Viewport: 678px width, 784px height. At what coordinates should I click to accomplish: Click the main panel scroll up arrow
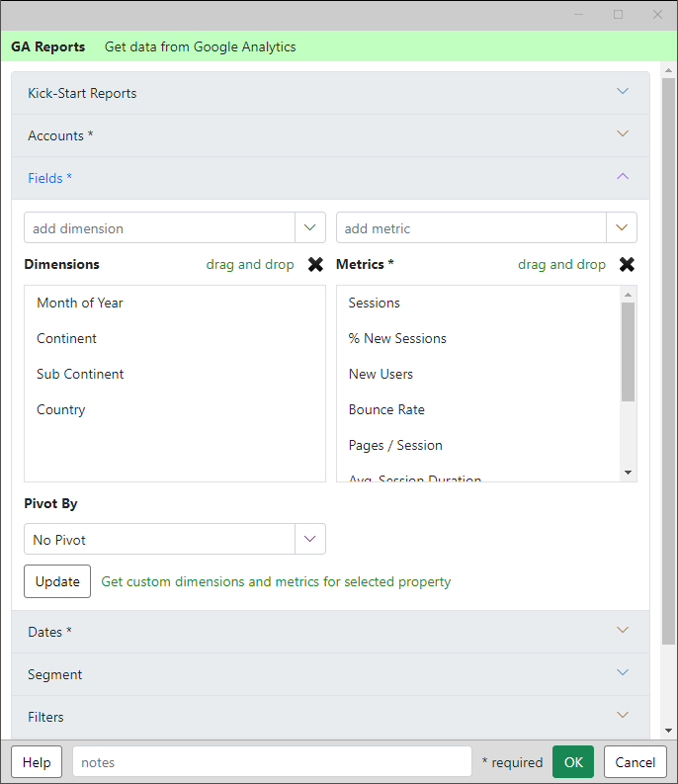click(668, 70)
